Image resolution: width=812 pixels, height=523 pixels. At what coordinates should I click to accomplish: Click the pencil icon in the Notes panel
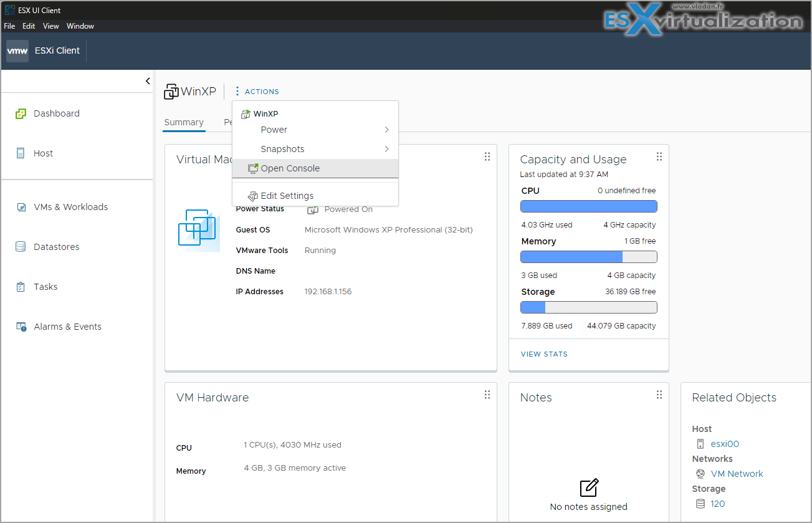tap(588, 488)
